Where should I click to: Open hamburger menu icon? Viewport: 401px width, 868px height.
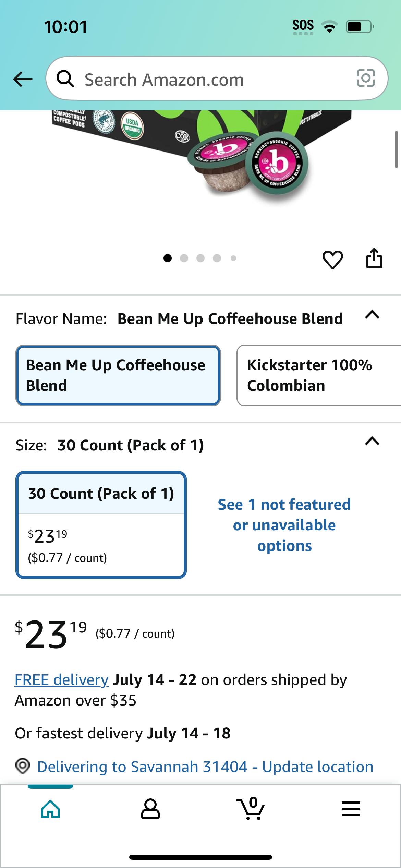(351, 809)
